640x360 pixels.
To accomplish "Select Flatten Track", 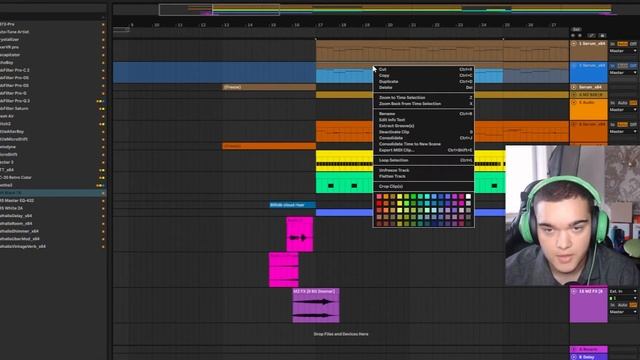I will pyautogui.click(x=424, y=176).
